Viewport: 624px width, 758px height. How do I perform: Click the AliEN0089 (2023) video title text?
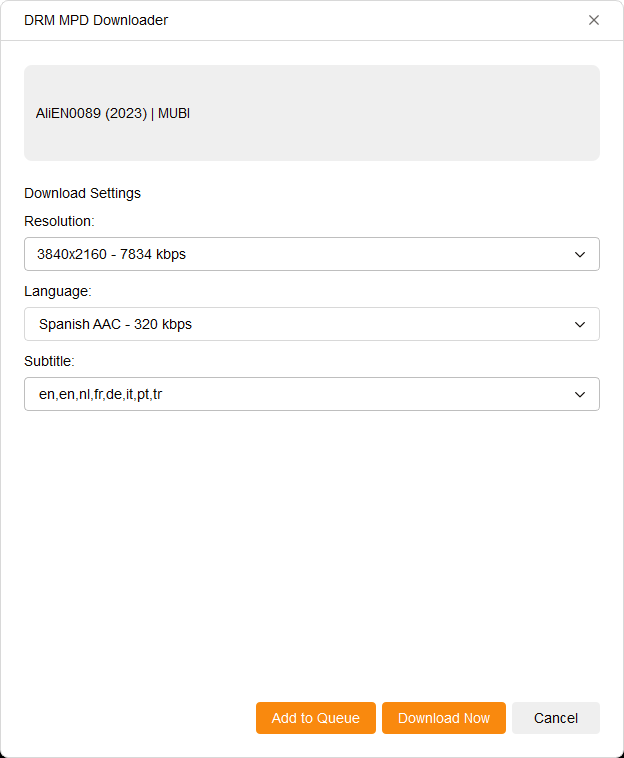click(90, 114)
